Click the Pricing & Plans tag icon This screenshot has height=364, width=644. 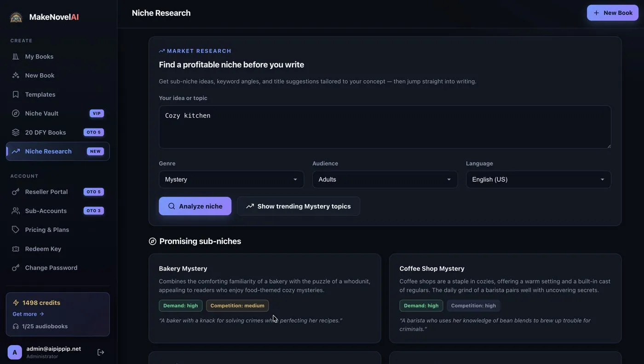click(16, 230)
